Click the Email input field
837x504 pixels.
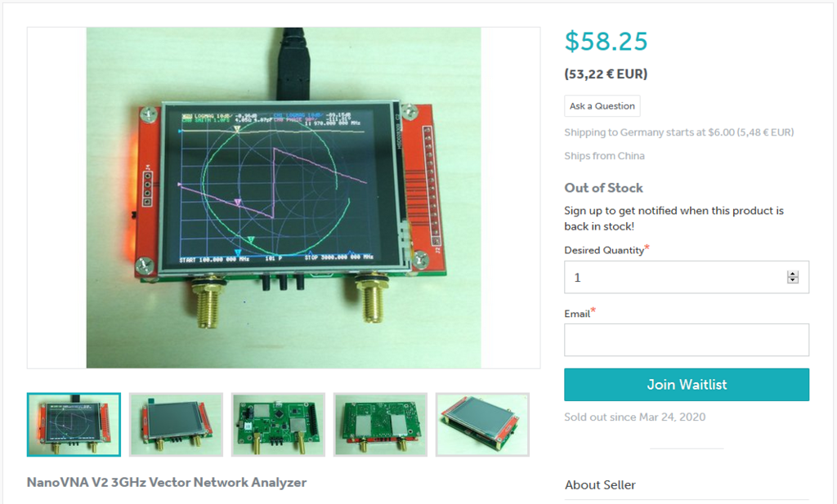(687, 340)
